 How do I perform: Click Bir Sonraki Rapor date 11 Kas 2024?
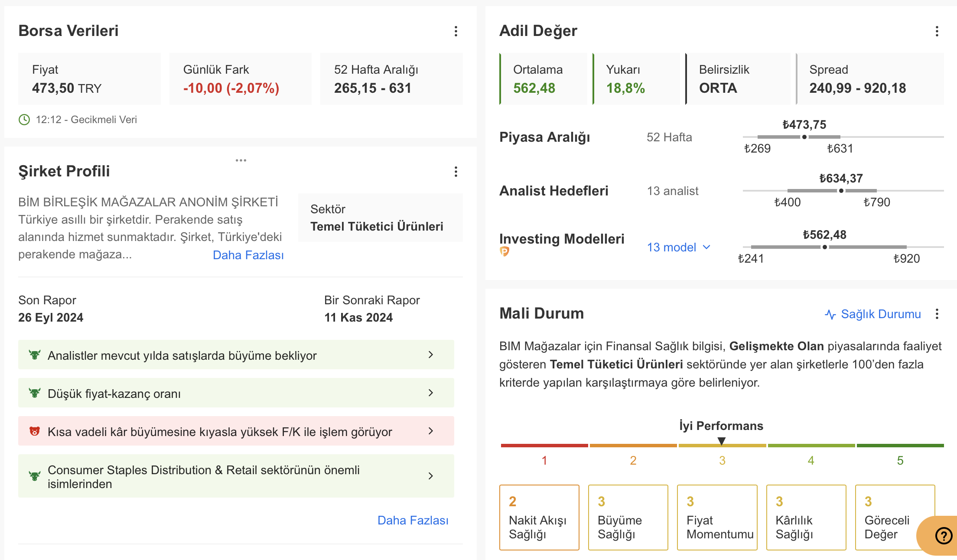point(358,317)
